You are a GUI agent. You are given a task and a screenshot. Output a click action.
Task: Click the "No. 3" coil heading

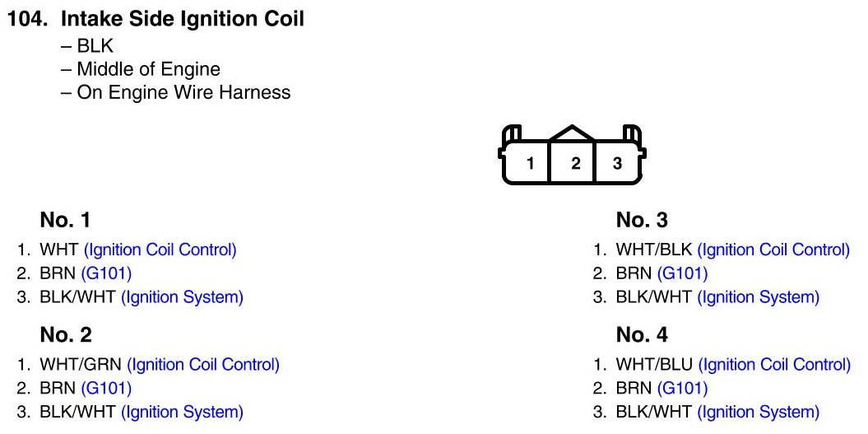(642, 221)
